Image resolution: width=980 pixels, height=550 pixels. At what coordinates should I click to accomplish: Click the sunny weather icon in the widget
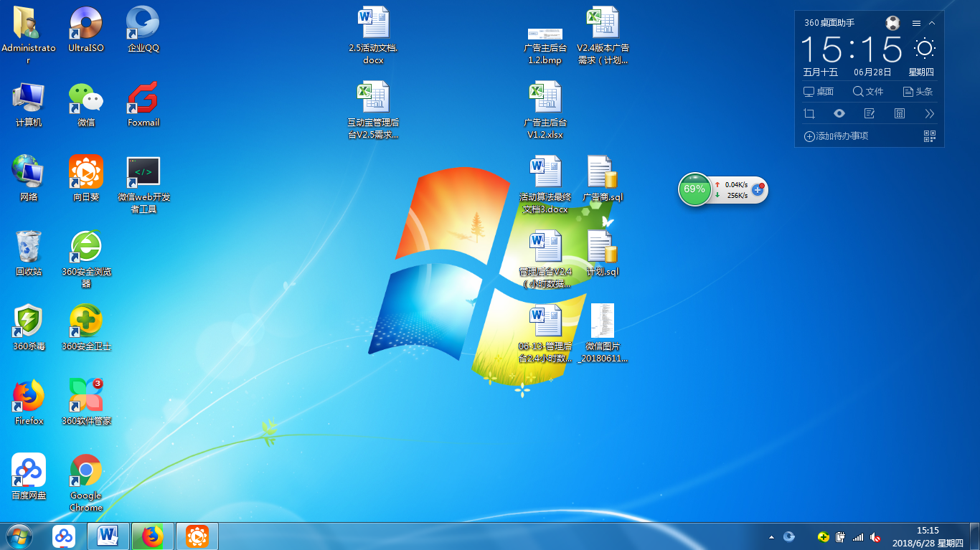924,49
